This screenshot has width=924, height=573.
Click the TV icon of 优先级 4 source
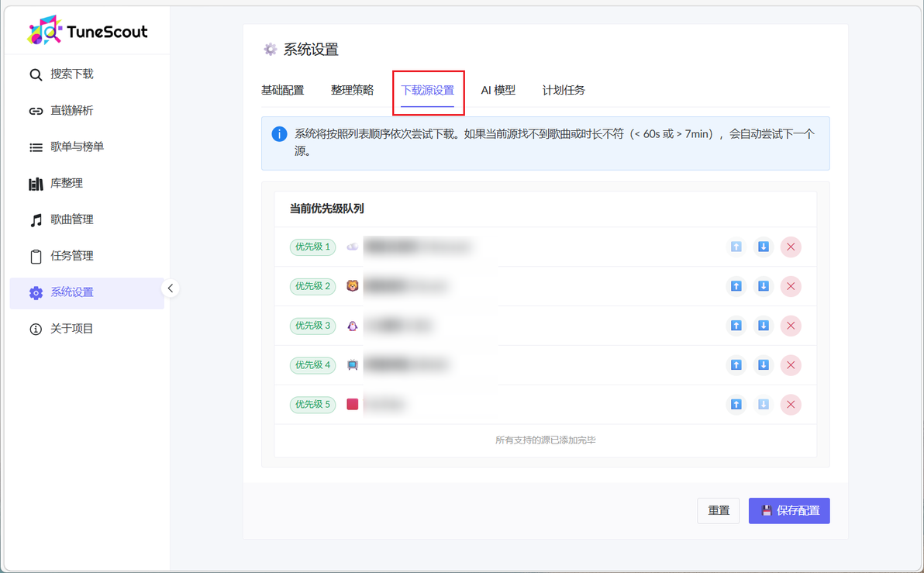[x=353, y=365]
